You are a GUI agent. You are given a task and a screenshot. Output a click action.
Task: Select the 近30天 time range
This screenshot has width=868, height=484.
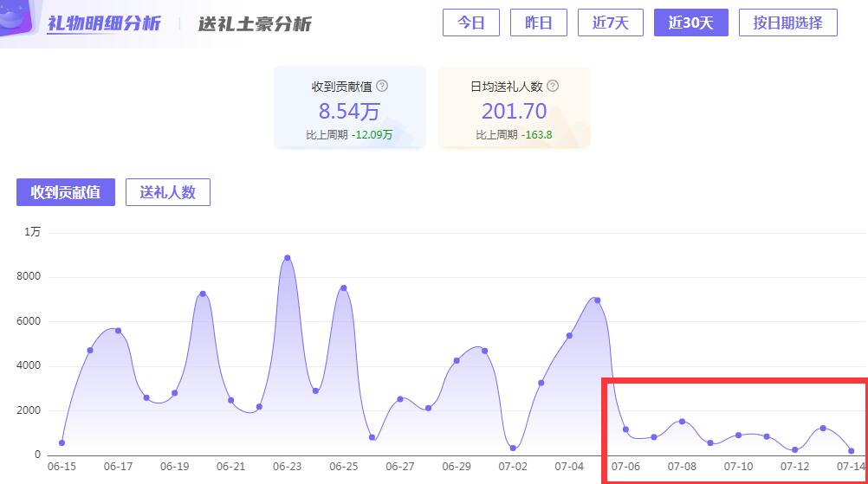pyautogui.click(x=691, y=23)
